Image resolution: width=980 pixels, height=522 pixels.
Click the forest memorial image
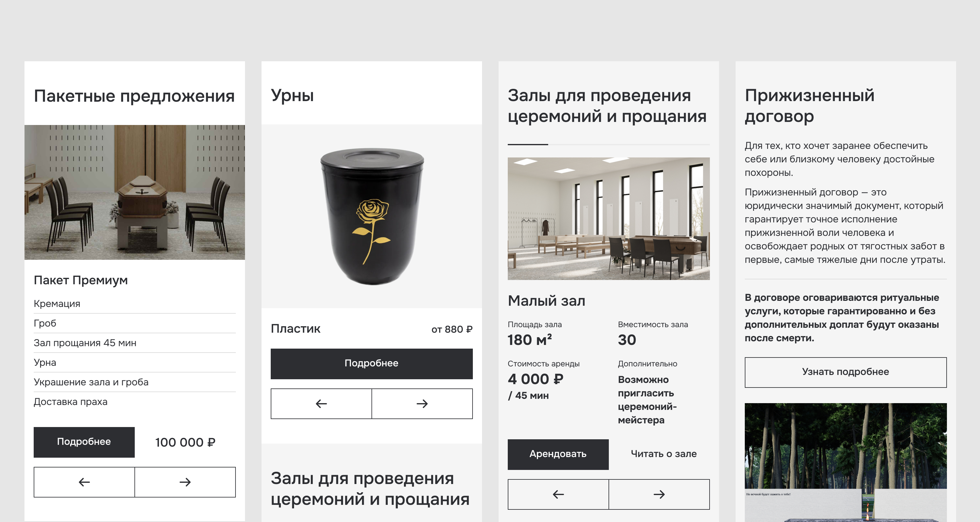[846, 462]
